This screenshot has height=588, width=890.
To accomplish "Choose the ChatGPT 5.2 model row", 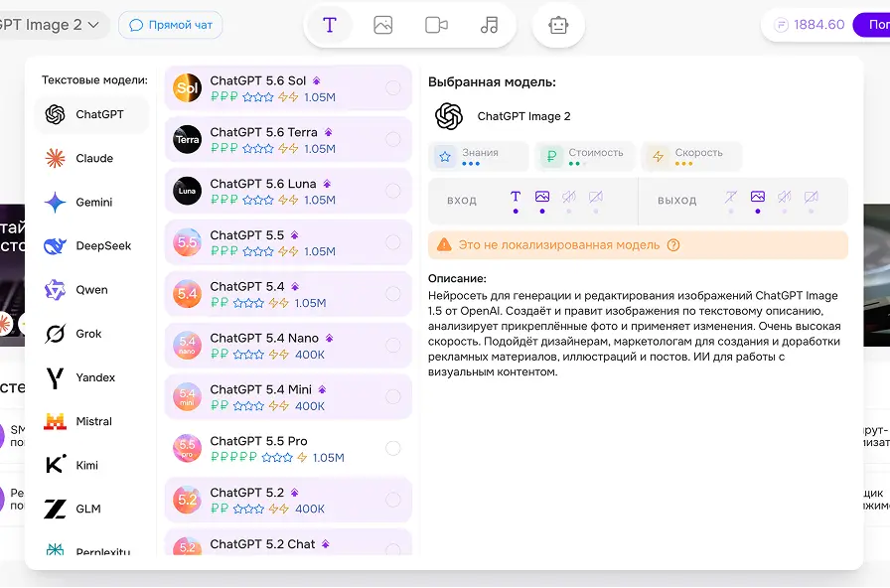I will [x=288, y=500].
